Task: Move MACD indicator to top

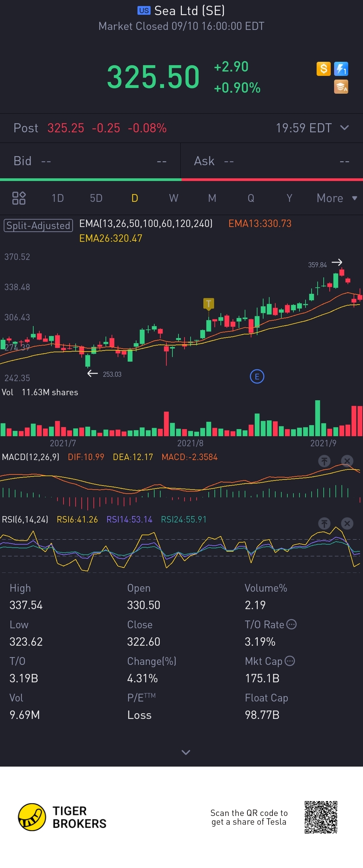Action: (x=324, y=461)
